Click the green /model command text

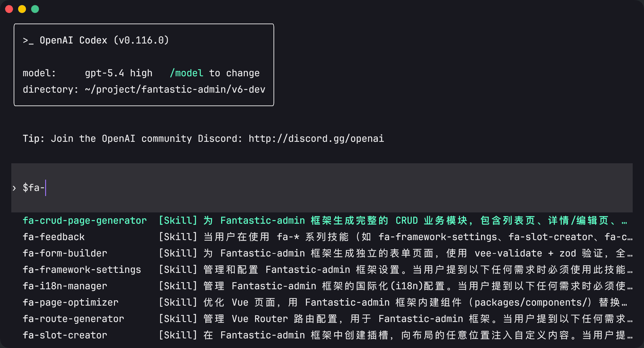(186, 73)
